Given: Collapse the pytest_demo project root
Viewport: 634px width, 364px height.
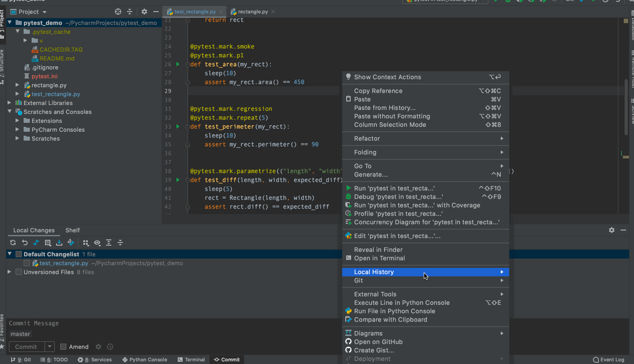Looking at the screenshot, I should (9, 23).
